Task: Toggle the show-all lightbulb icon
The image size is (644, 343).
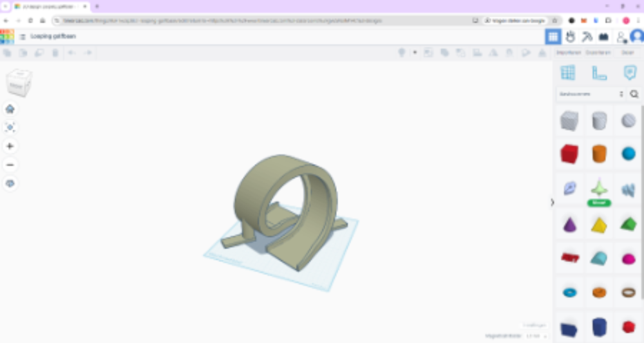Action: coord(402,53)
